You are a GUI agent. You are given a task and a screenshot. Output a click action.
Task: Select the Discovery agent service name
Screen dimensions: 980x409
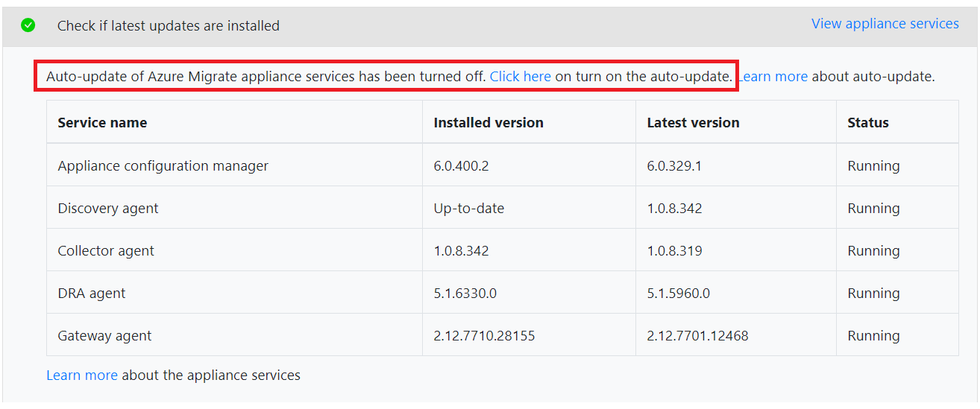click(108, 209)
